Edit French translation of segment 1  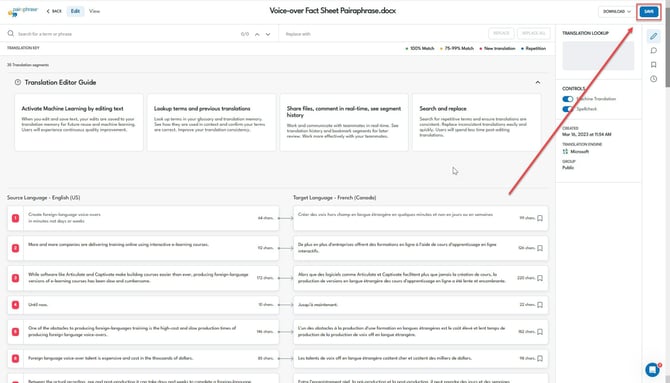pyautogui.click(x=395, y=215)
